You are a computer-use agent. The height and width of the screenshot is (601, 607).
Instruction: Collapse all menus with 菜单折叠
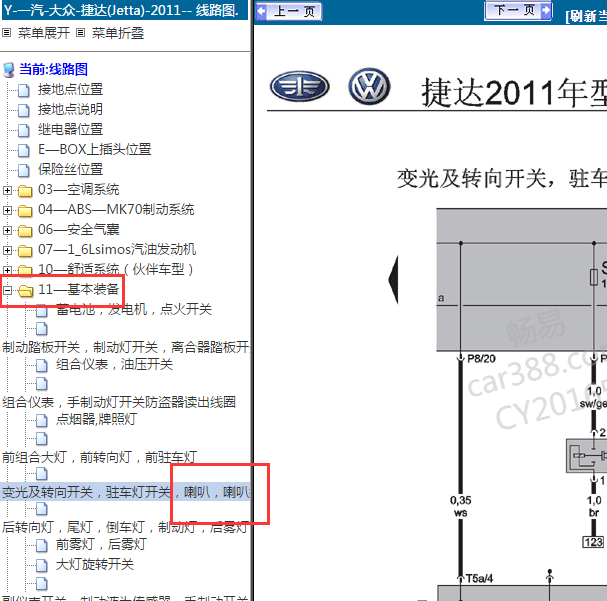pos(118,33)
